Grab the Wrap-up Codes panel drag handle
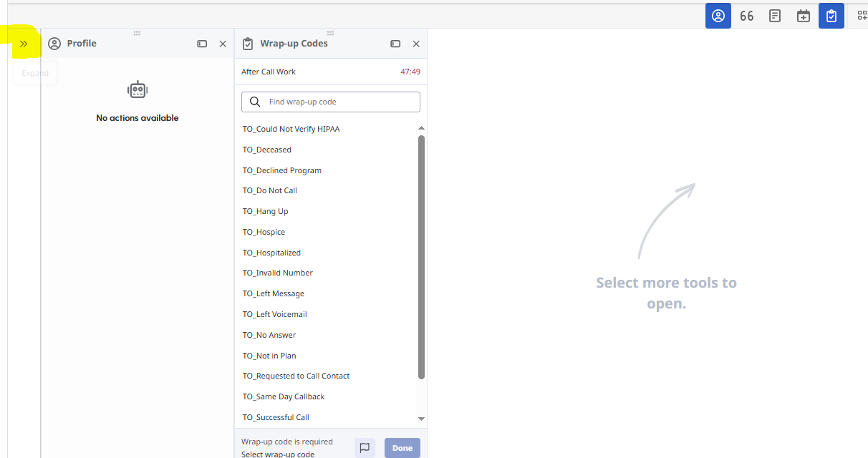This screenshot has width=868, height=458. pyautogui.click(x=330, y=33)
